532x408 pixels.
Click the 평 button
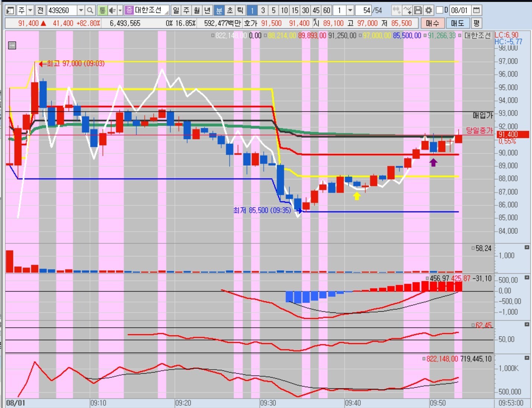click(476, 23)
